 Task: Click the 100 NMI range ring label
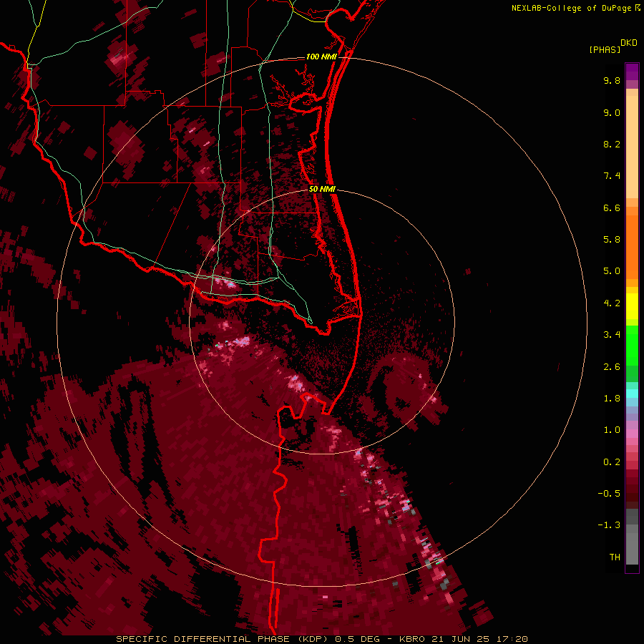point(321,57)
